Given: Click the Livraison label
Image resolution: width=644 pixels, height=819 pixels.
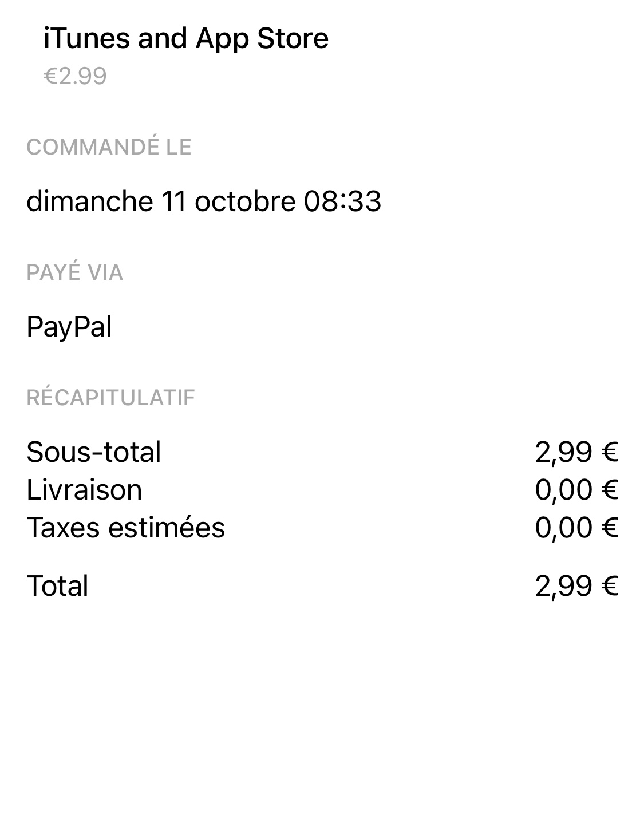Looking at the screenshot, I should [x=84, y=490].
